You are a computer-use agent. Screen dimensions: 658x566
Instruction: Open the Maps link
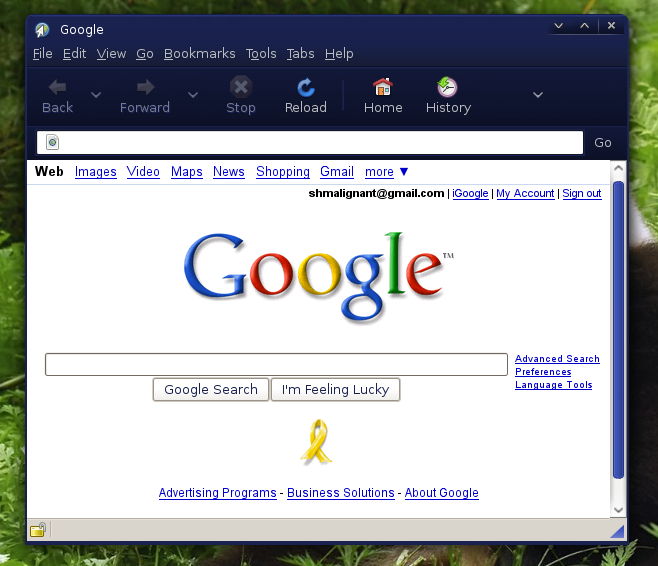(x=187, y=172)
